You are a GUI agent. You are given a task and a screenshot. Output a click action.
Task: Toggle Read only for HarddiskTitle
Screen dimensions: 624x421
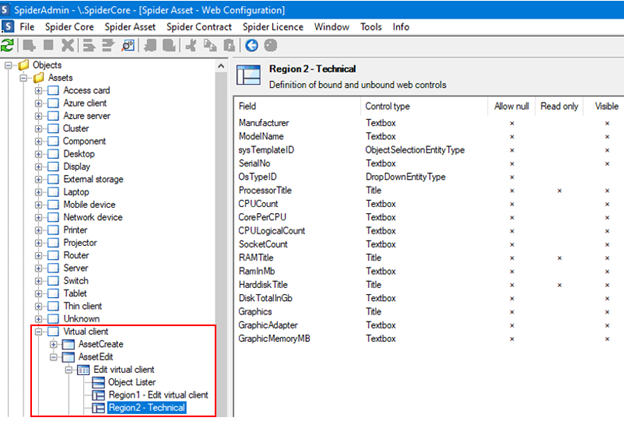coord(560,285)
